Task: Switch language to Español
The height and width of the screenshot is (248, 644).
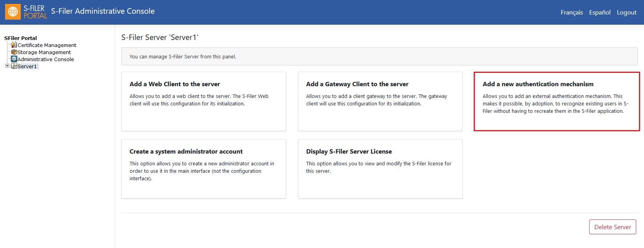Action: pos(600,13)
